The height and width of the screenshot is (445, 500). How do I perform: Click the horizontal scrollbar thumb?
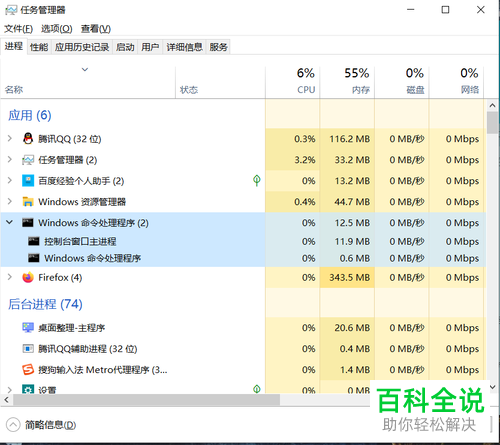coord(146,400)
